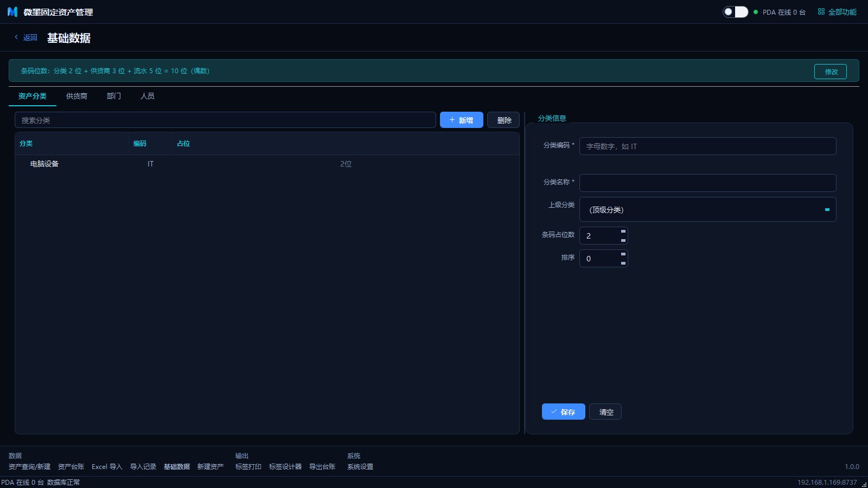
Task: Decrease 条码占位数 with the down stepper
Action: point(623,240)
